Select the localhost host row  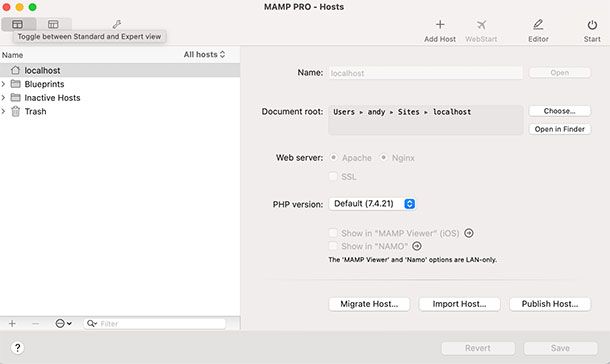120,70
